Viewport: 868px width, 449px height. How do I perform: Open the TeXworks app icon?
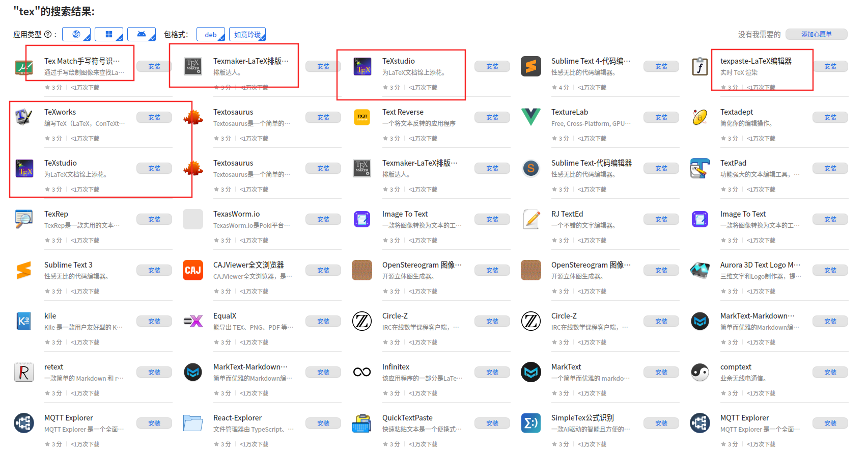[24, 118]
